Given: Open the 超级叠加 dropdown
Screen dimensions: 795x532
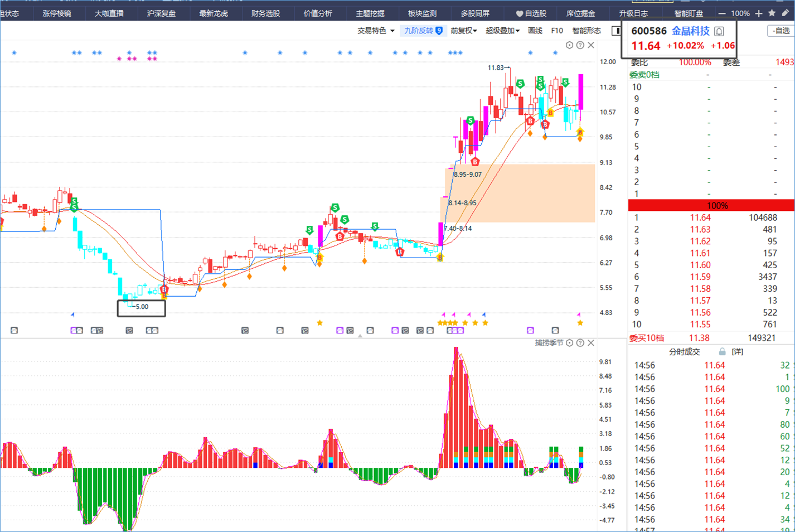Looking at the screenshot, I should [502, 31].
